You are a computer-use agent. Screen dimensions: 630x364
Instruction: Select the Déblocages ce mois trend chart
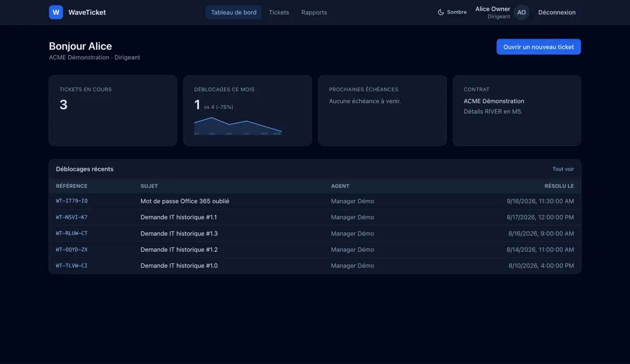(238, 126)
